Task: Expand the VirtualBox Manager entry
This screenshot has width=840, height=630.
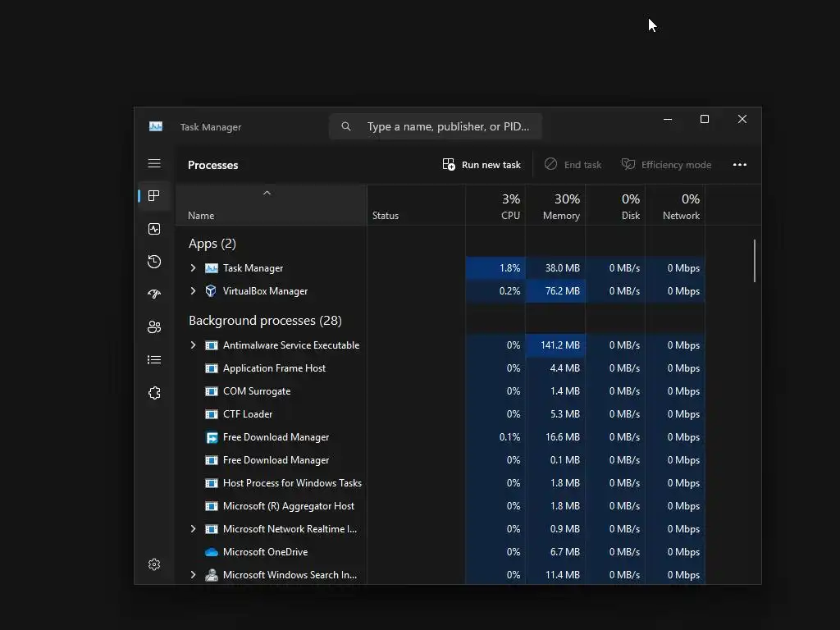Action: coord(193,291)
